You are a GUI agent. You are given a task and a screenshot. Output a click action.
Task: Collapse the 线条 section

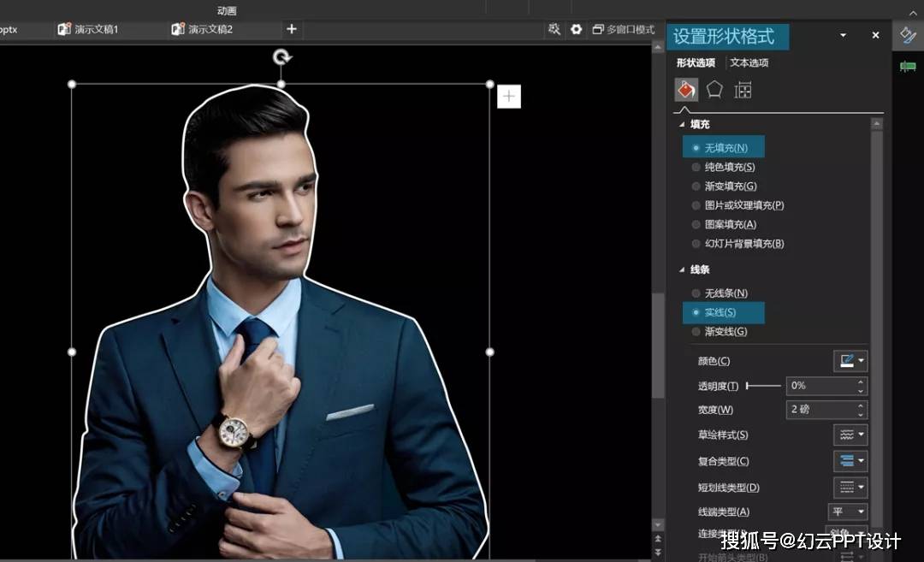coord(682,269)
